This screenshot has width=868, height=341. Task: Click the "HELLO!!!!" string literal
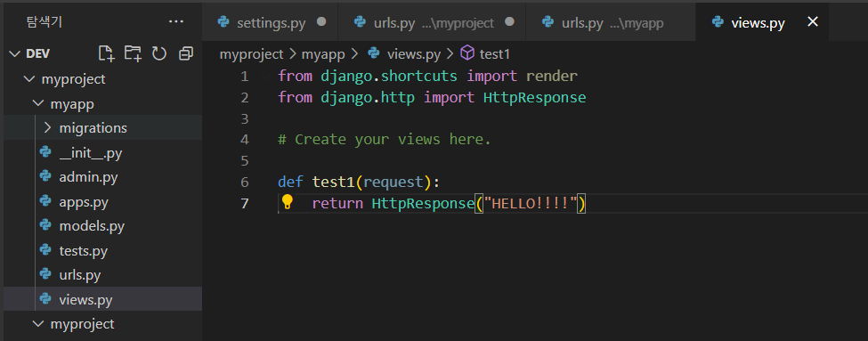click(531, 203)
